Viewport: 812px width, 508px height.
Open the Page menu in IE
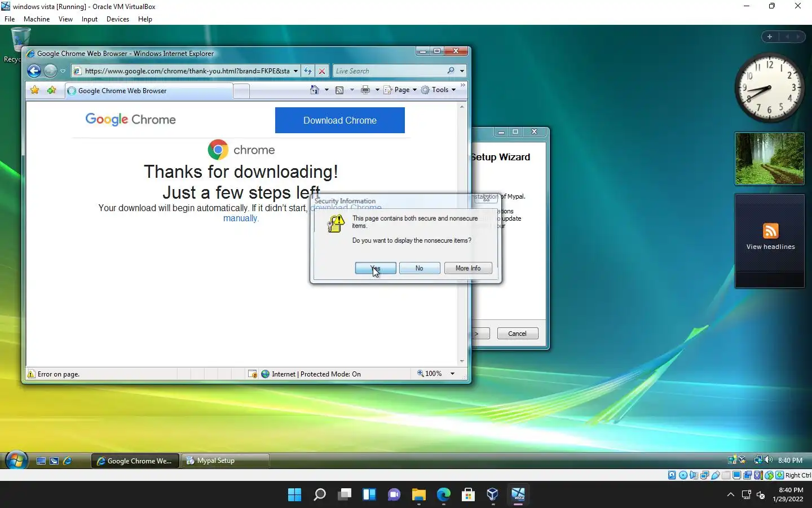(x=400, y=90)
